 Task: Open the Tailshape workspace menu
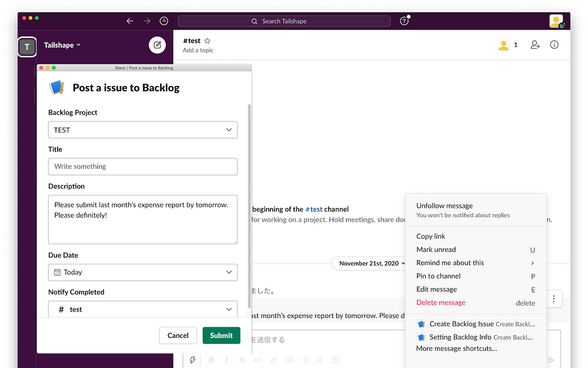62,45
